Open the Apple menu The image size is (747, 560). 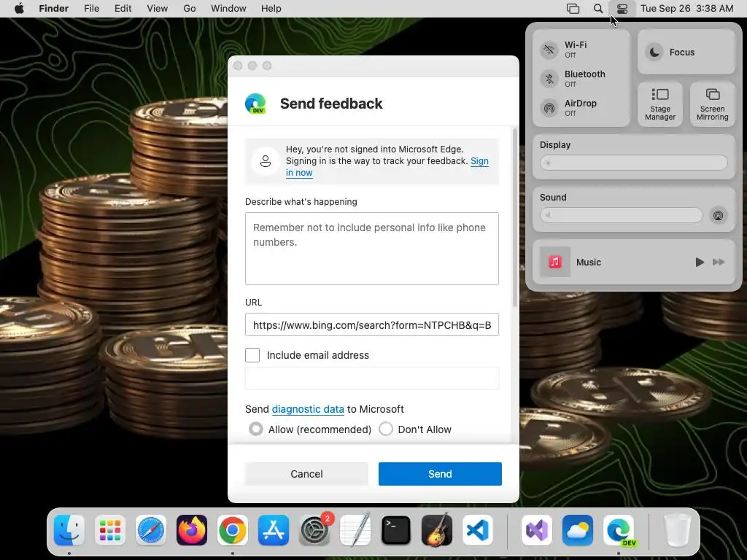pos(19,9)
